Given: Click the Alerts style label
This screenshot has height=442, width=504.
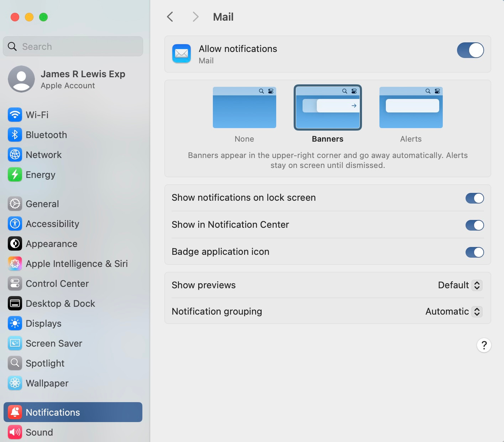Looking at the screenshot, I should pos(411,139).
